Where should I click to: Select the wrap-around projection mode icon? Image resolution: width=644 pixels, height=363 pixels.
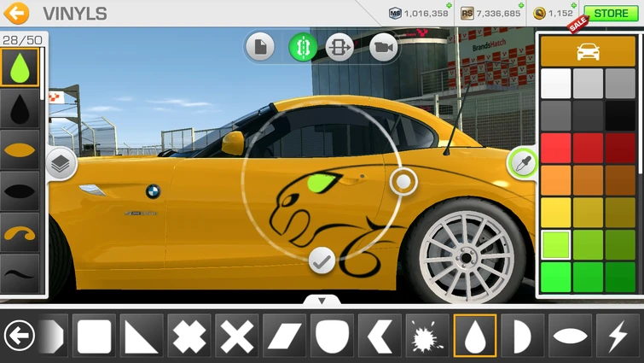[339, 47]
